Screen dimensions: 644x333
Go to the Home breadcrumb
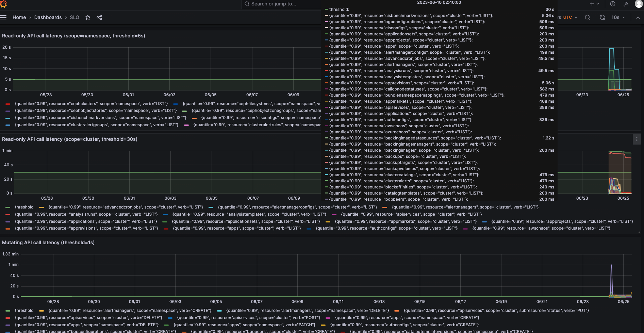pos(19,17)
